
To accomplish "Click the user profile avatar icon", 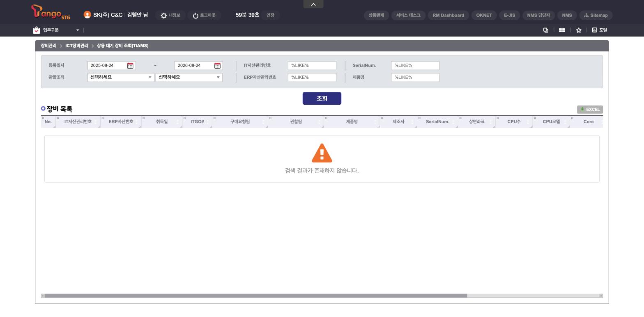I will [87, 15].
